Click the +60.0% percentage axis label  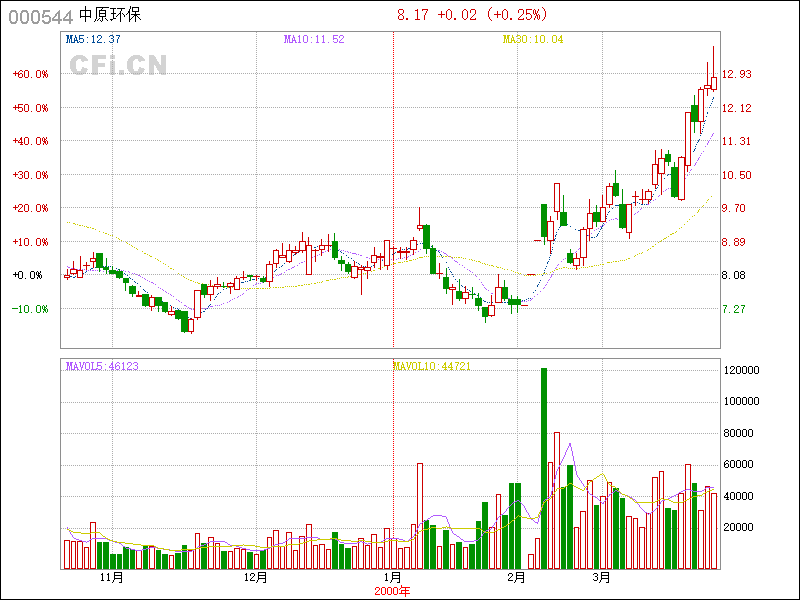[x=31, y=74]
